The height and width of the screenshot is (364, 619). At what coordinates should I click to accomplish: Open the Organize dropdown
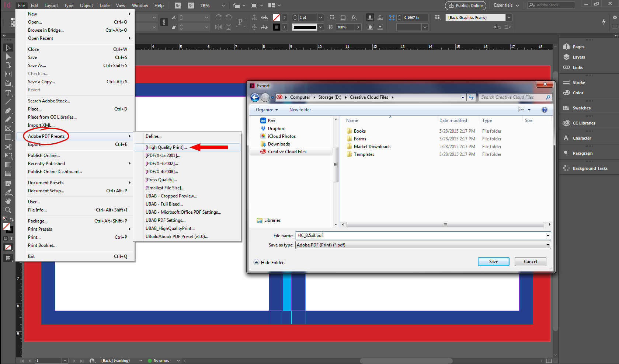(x=267, y=110)
